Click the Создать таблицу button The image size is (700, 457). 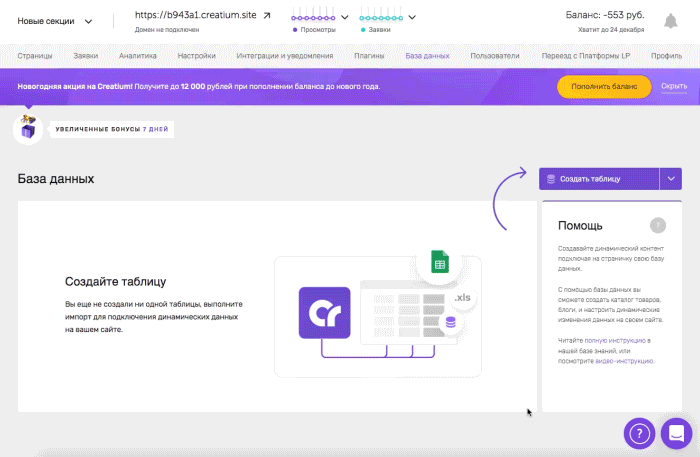(599, 179)
